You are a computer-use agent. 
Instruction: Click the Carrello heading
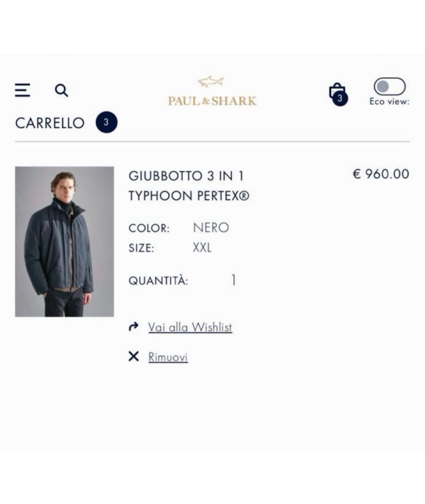(x=50, y=123)
